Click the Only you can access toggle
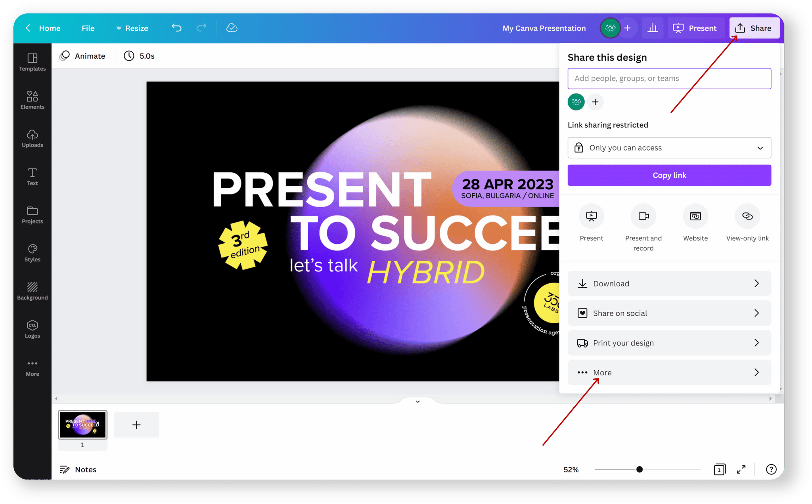Image resolution: width=812 pixels, height=504 pixels. tap(669, 147)
